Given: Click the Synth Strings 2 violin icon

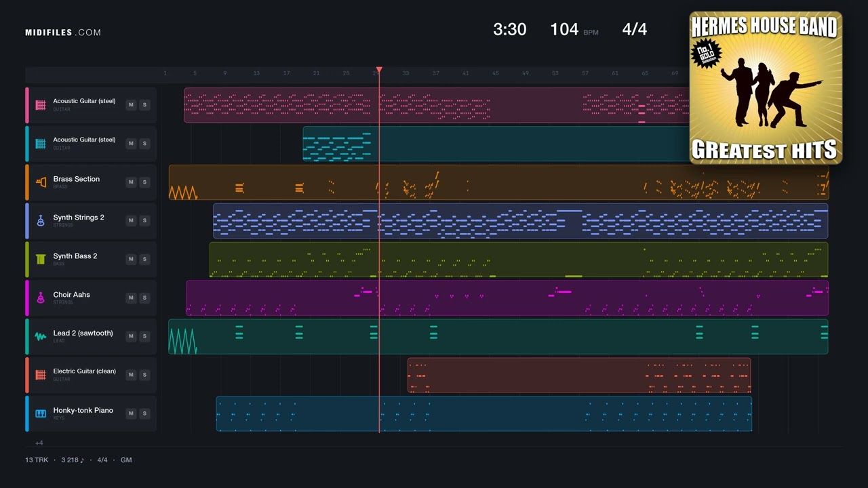Looking at the screenshot, I should (41, 221).
